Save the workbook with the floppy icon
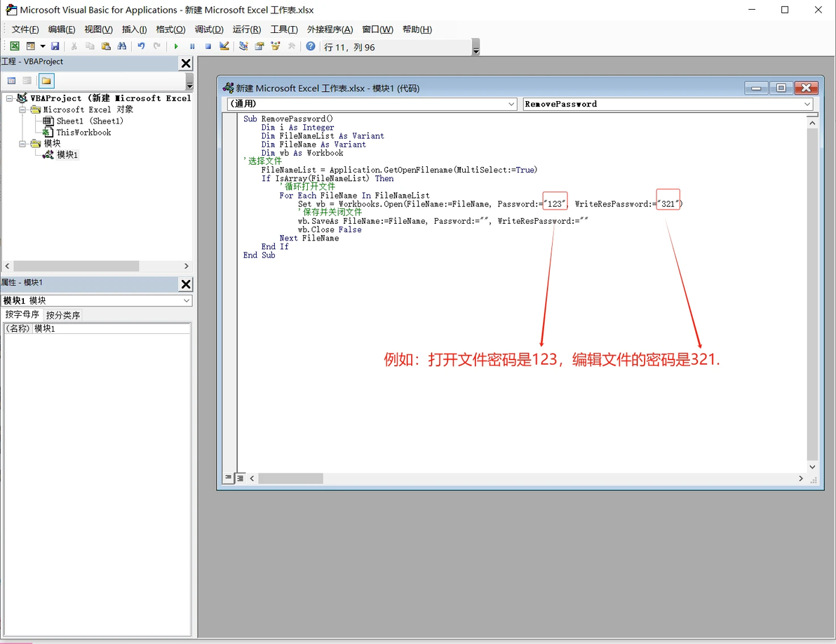 click(55, 46)
